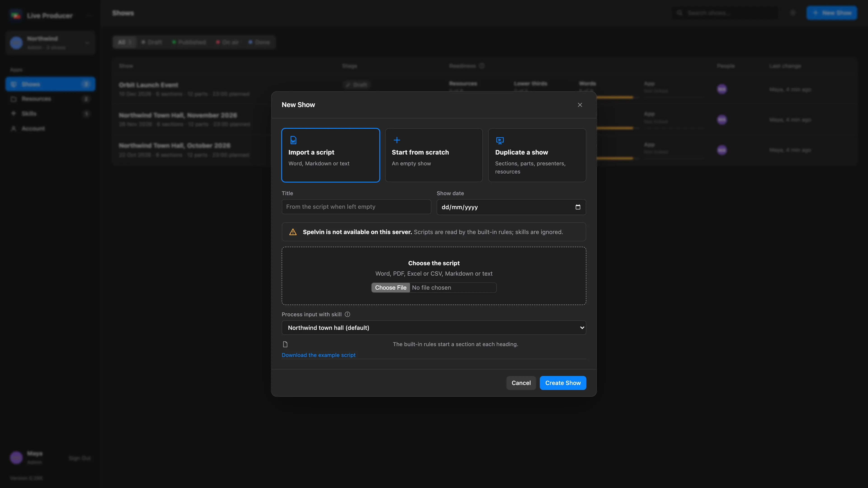868x488 pixels.
Task: Open Shows in the background sidebar
Action: (x=50, y=84)
